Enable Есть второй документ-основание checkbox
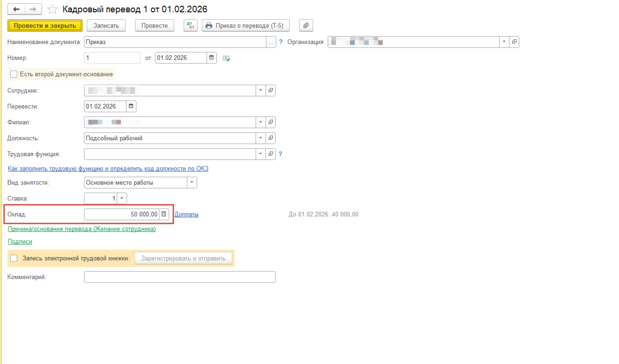The width and height of the screenshot is (619, 364). [14, 74]
